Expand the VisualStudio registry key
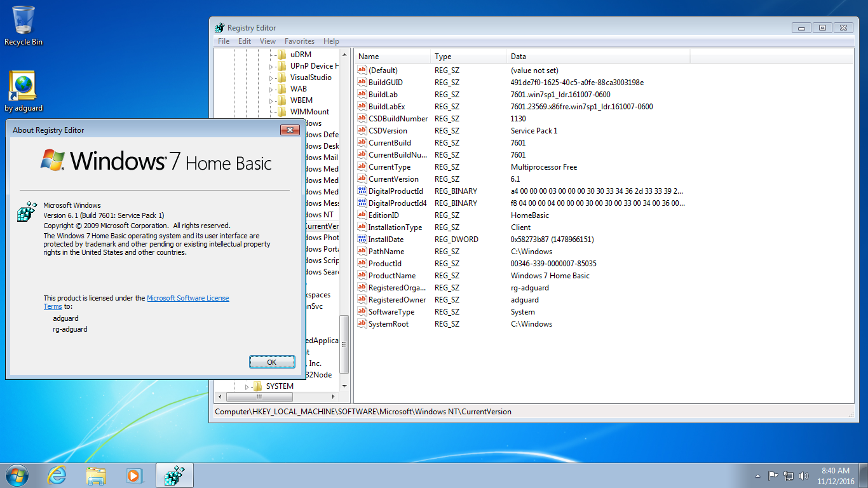Viewport: 868px width, 488px height. pyautogui.click(x=271, y=78)
